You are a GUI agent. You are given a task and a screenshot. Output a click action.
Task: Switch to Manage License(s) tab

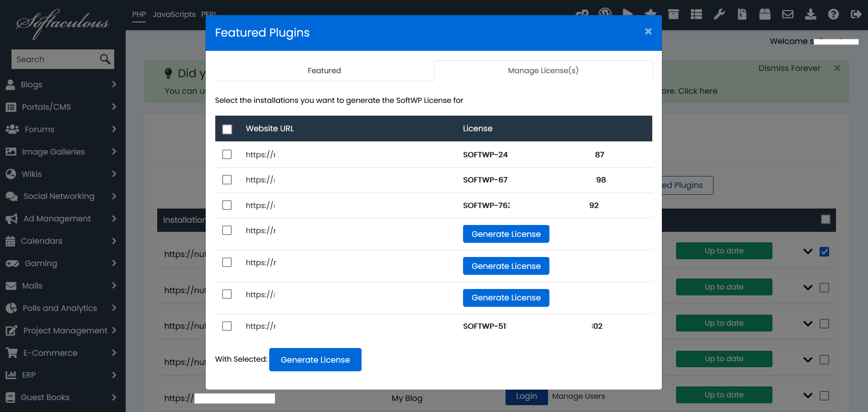click(x=543, y=70)
